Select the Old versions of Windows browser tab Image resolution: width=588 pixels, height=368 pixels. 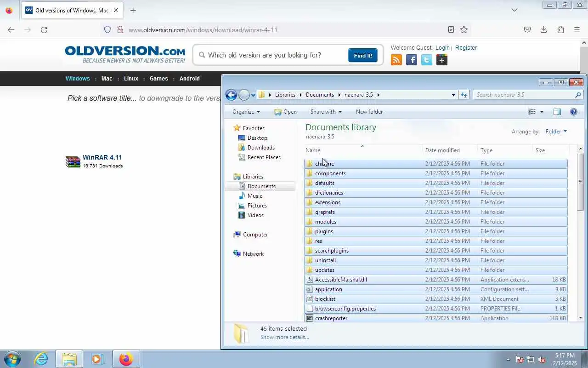tap(72, 10)
